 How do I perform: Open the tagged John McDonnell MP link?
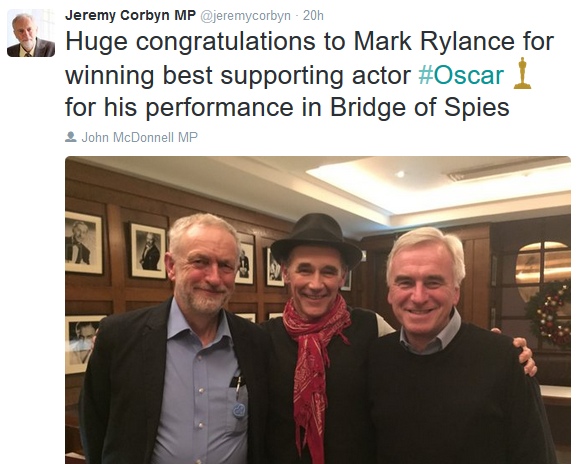[x=139, y=137]
